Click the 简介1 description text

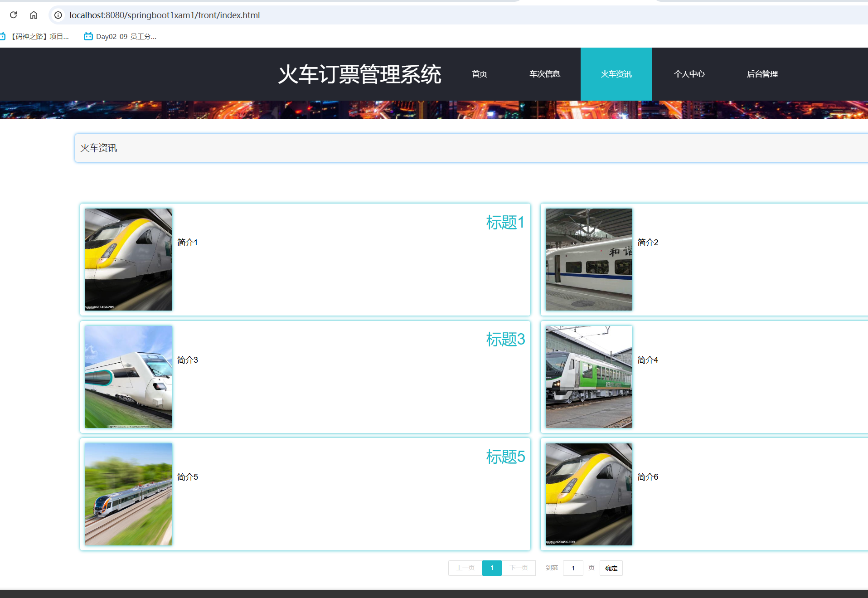point(187,243)
